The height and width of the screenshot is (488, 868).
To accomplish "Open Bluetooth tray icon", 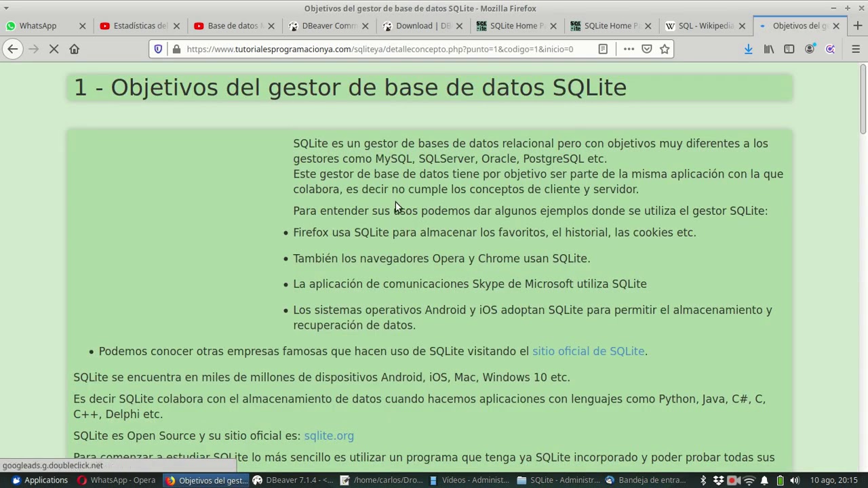I will (703, 481).
